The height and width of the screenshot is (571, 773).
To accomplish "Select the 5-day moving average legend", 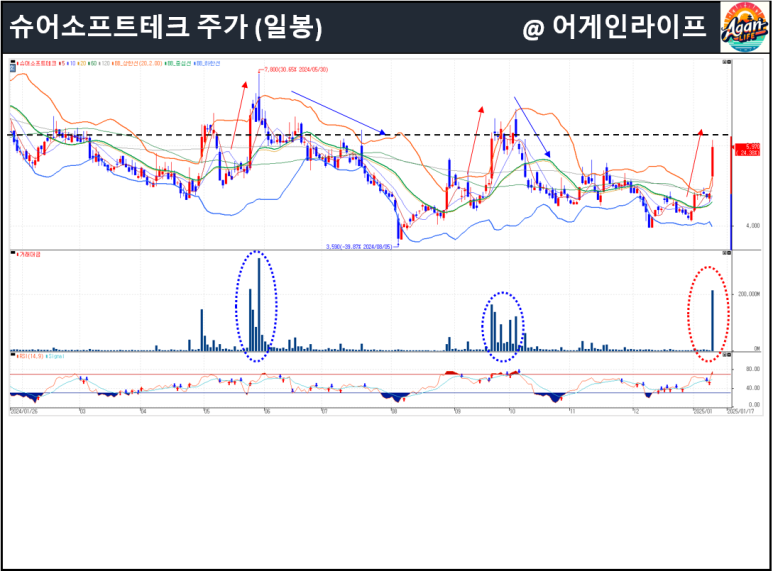I will (62, 64).
